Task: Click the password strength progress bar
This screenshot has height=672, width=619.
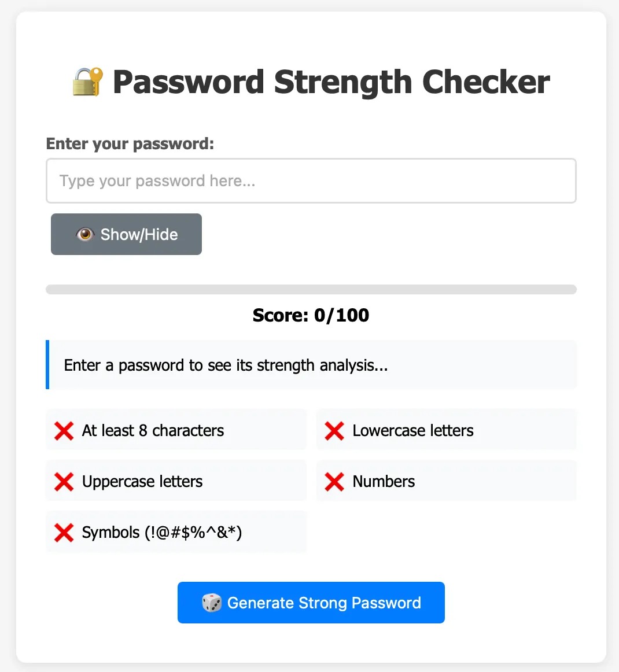Action: coord(311,290)
